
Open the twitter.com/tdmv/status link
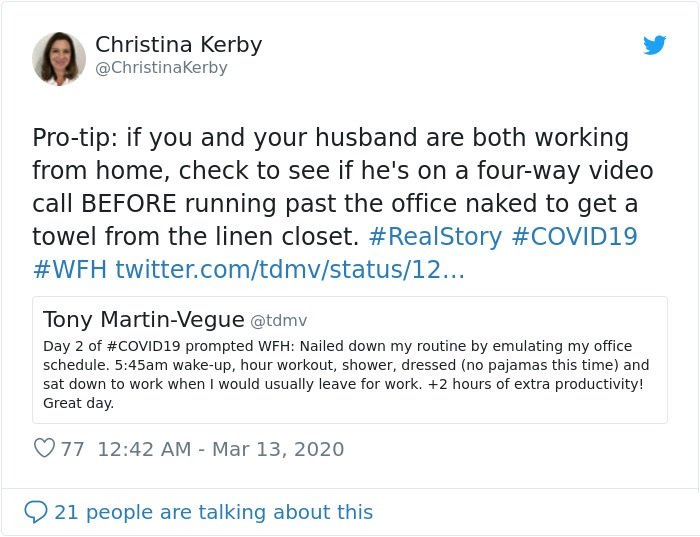(290, 270)
